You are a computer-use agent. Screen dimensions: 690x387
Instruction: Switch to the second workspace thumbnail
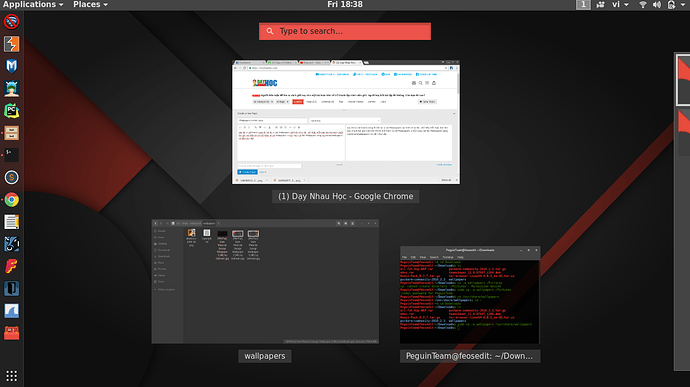(683, 132)
